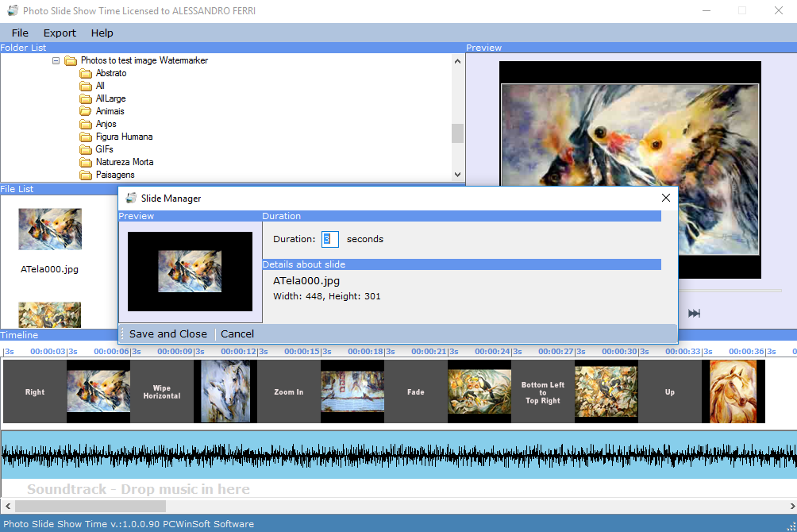Select the Abstrato folder icon

(x=86, y=73)
